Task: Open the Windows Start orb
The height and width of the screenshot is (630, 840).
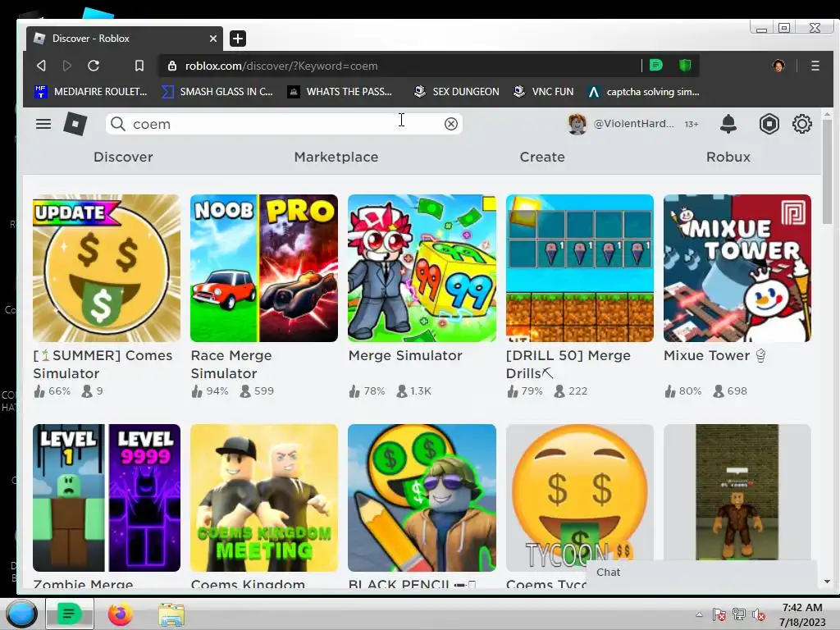Action: click(x=21, y=614)
